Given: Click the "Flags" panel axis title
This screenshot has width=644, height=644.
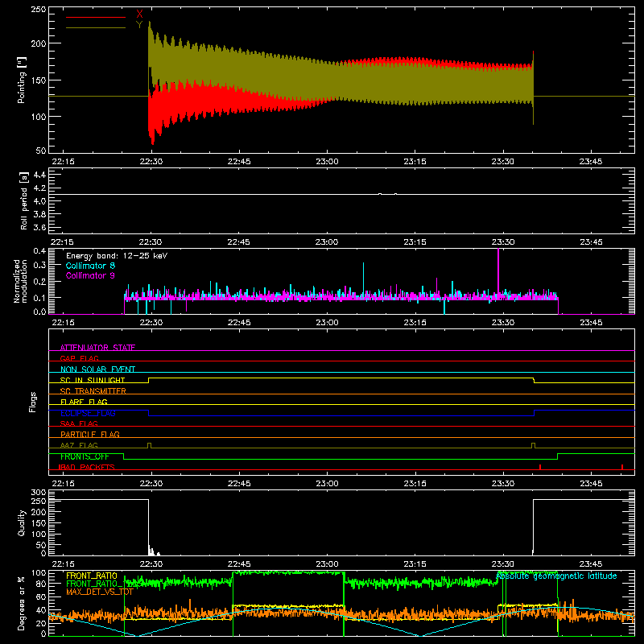Looking at the screenshot, I should [x=32, y=402].
